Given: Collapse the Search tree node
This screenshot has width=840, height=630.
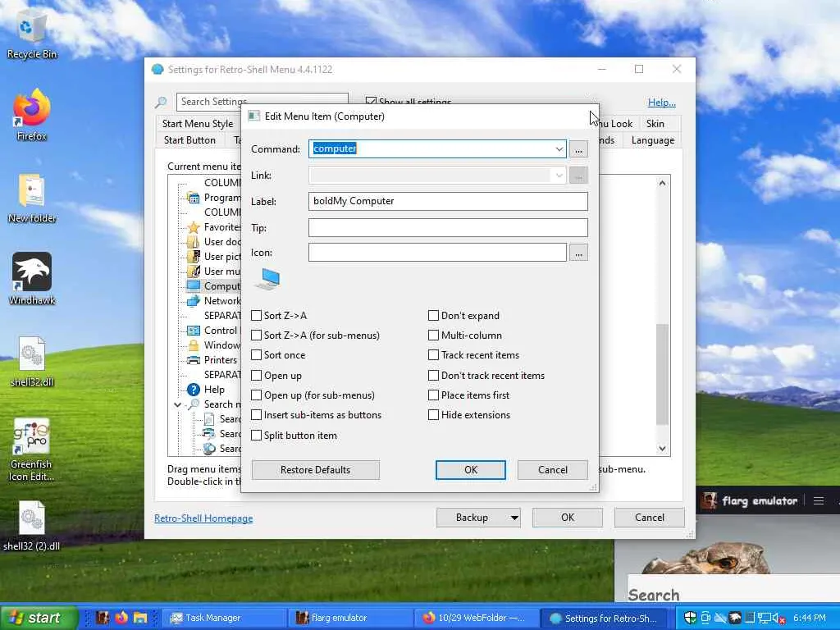Looking at the screenshot, I should coord(178,404).
